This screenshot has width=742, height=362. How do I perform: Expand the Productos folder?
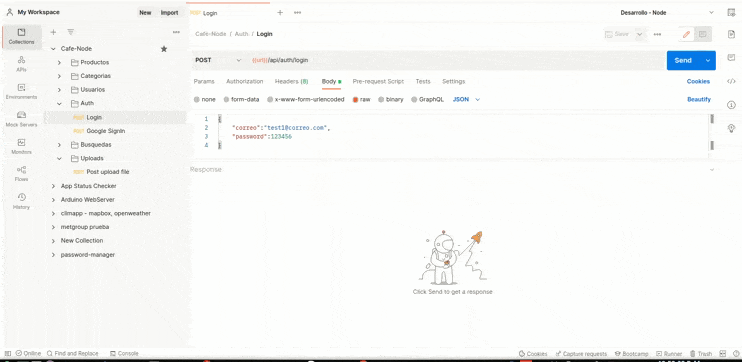pyautogui.click(x=59, y=62)
